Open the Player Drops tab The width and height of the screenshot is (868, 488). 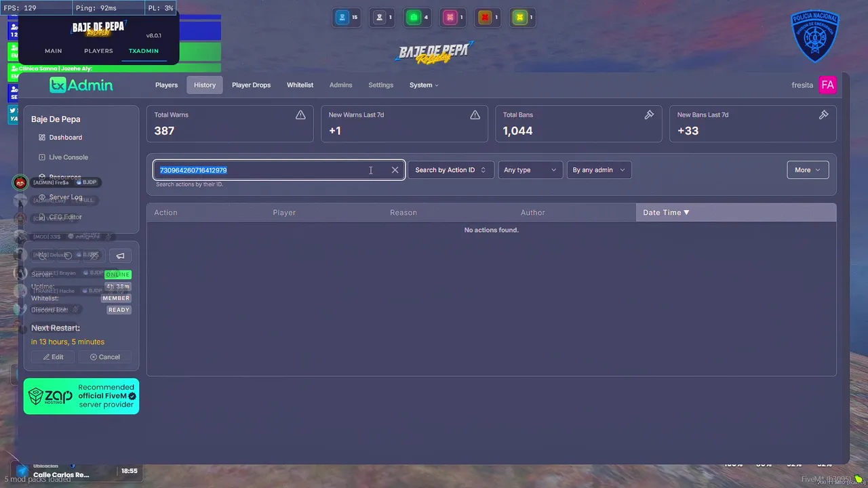pyautogui.click(x=251, y=85)
